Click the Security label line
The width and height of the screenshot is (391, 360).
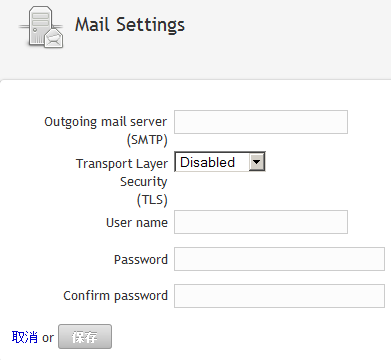144,182
